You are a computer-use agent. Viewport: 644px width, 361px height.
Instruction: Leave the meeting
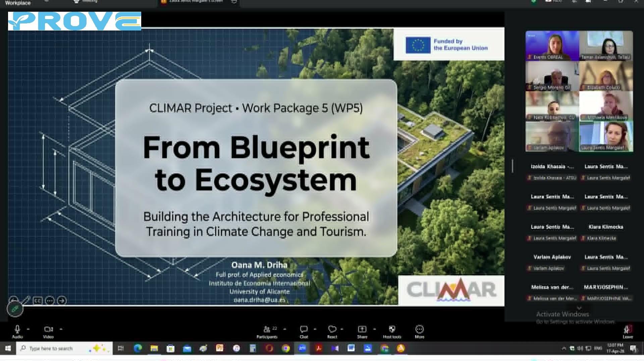pyautogui.click(x=628, y=331)
